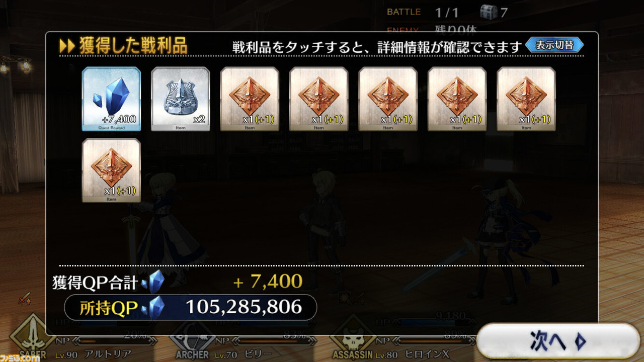Tap the +7,400 acquired QP amount
This screenshot has width=644, height=362.
(268, 282)
